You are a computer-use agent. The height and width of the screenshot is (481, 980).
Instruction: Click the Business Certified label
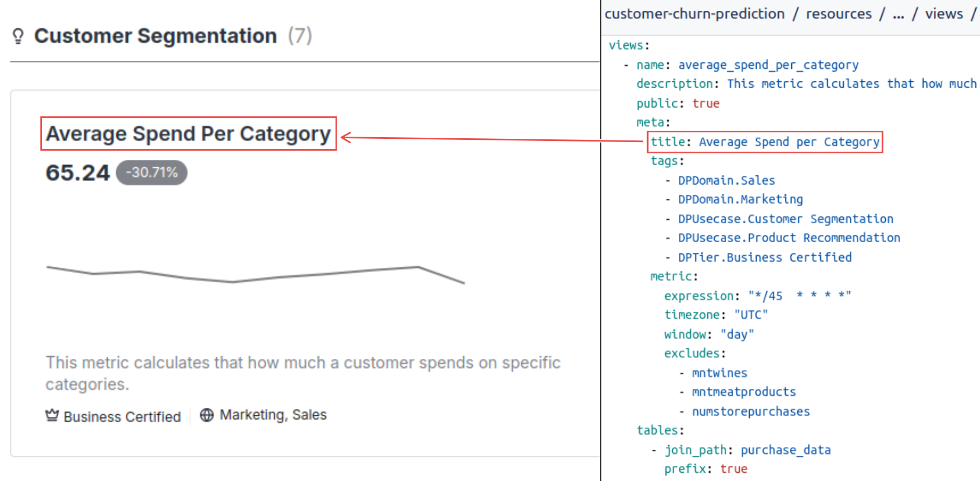[x=122, y=416]
